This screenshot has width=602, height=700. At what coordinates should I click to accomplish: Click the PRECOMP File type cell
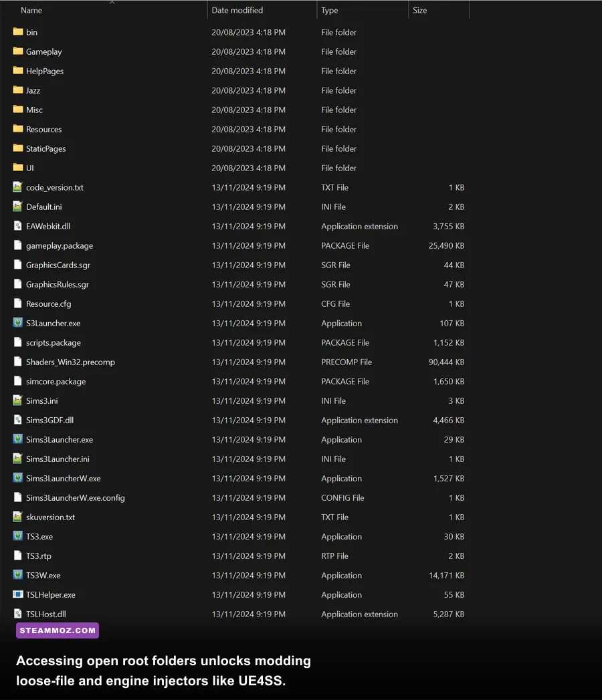pos(346,362)
